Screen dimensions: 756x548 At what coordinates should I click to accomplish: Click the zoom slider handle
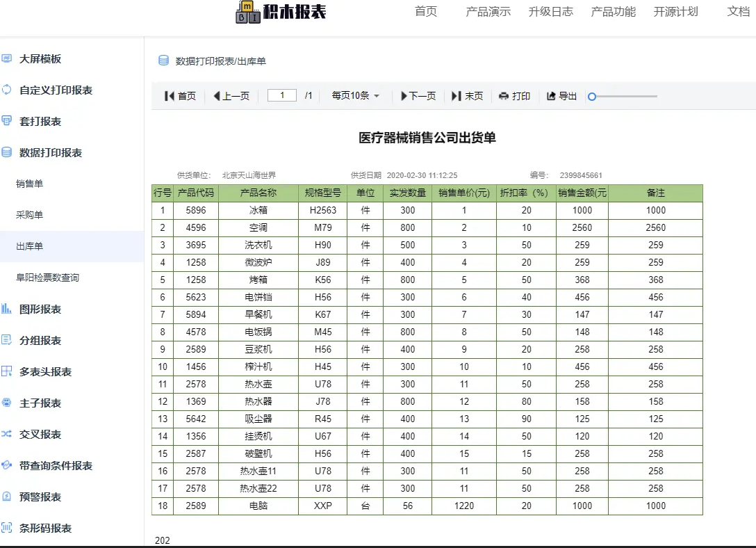tap(591, 96)
